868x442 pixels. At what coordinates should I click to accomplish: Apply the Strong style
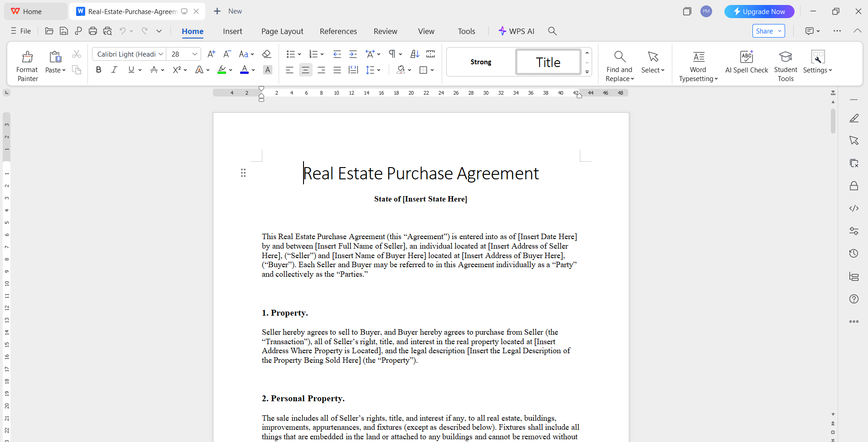[481, 62]
